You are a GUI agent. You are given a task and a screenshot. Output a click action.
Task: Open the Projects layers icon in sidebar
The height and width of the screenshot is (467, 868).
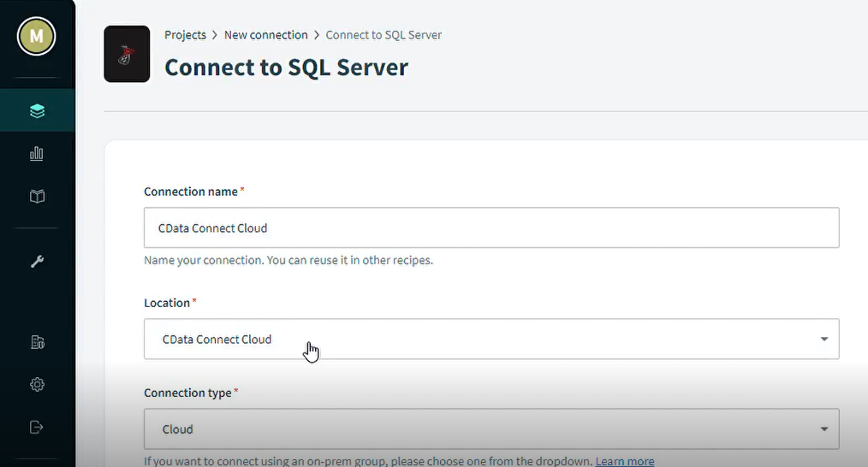click(37, 110)
